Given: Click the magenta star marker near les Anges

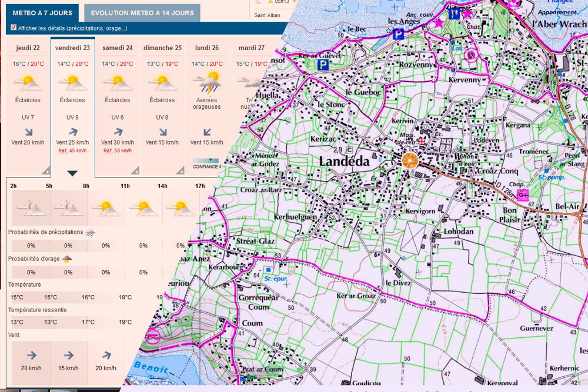Looking at the screenshot, I should 439,24.
